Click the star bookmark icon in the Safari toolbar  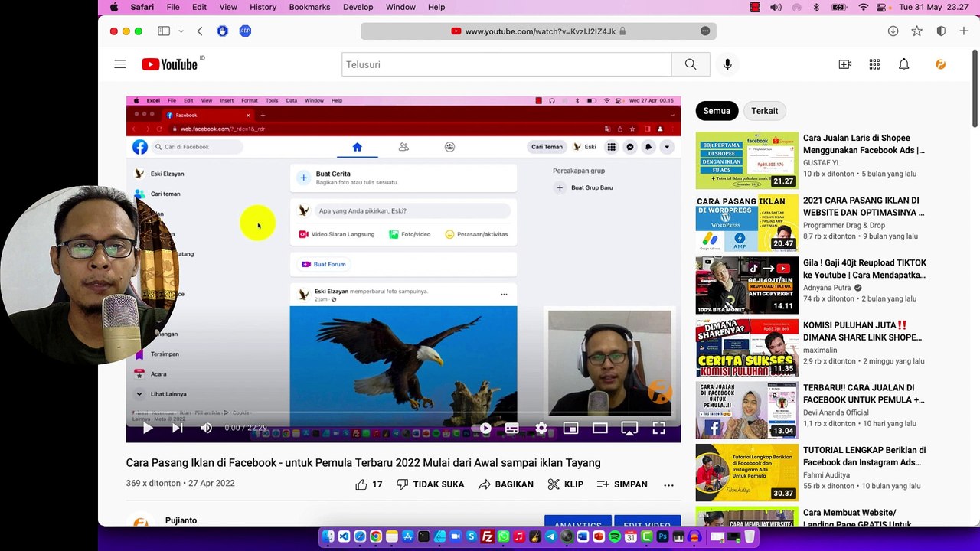(x=916, y=31)
